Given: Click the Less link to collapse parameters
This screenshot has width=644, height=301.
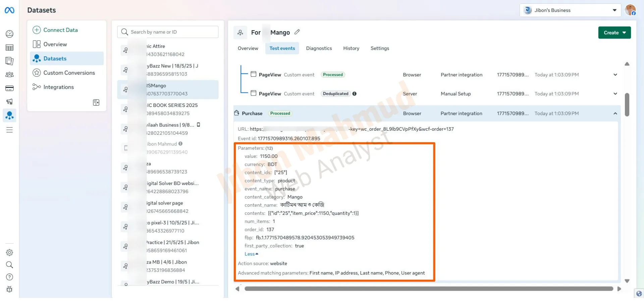Looking at the screenshot, I should (x=251, y=254).
